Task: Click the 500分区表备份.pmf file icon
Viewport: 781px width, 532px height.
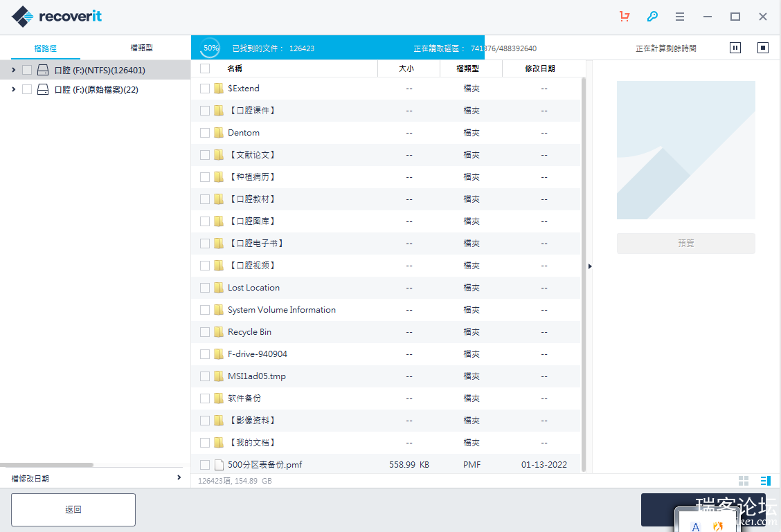Action: pos(219,465)
